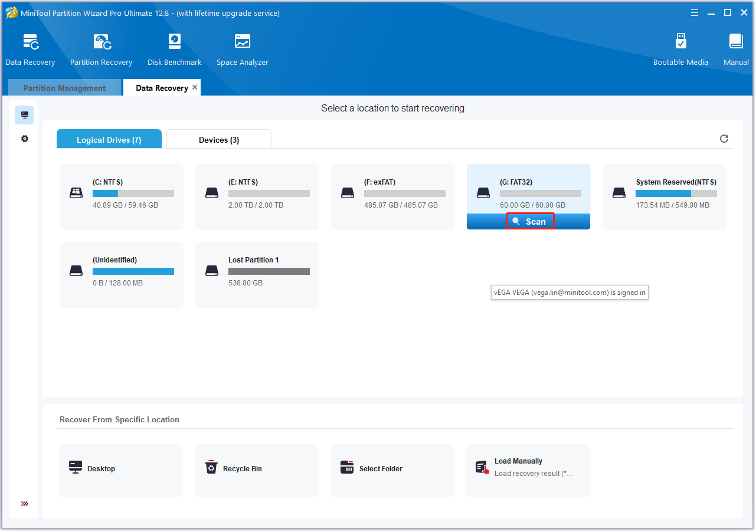Click "0 B / 128.00 MB" text

[x=117, y=283]
